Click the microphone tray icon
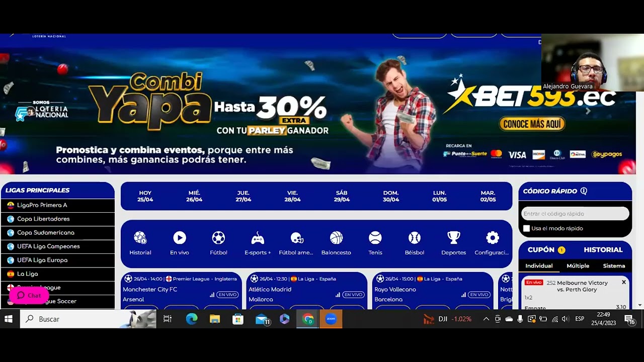The width and height of the screenshot is (644, 362). (520, 319)
